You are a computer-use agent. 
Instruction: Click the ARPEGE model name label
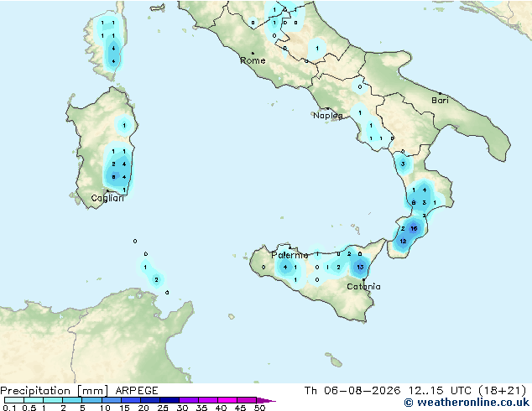137,391
